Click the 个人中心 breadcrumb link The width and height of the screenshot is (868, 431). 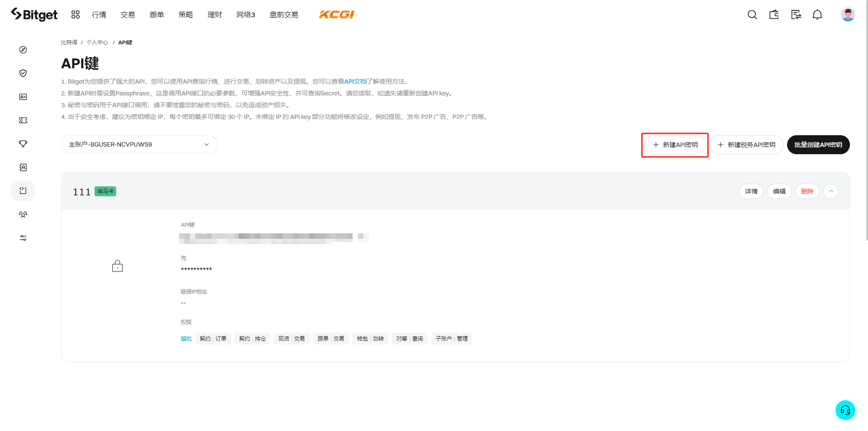click(97, 43)
